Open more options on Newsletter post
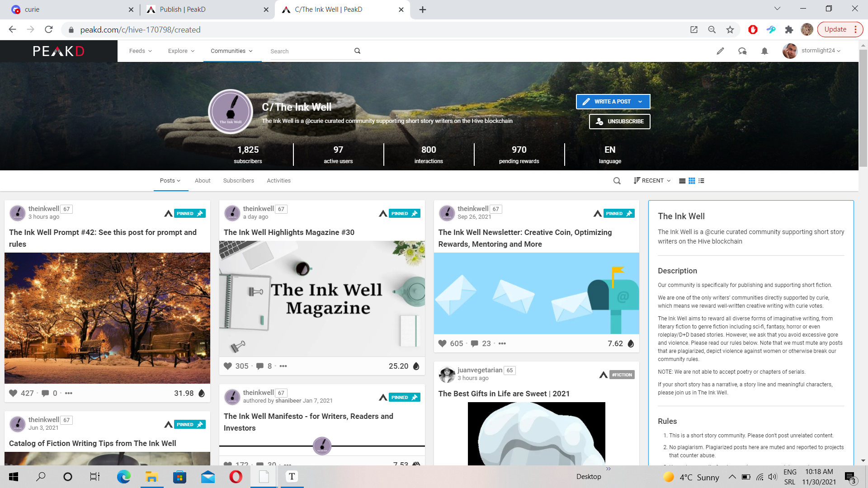Image resolution: width=868 pixels, height=488 pixels. pyautogui.click(x=502, y=343)
